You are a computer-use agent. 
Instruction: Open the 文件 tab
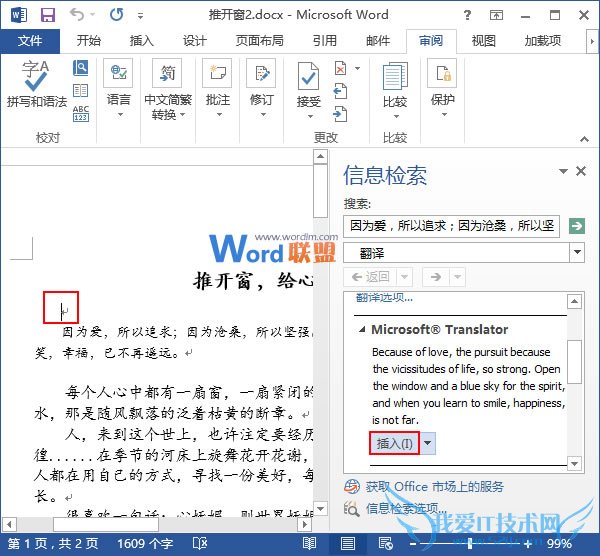point(30,41)
